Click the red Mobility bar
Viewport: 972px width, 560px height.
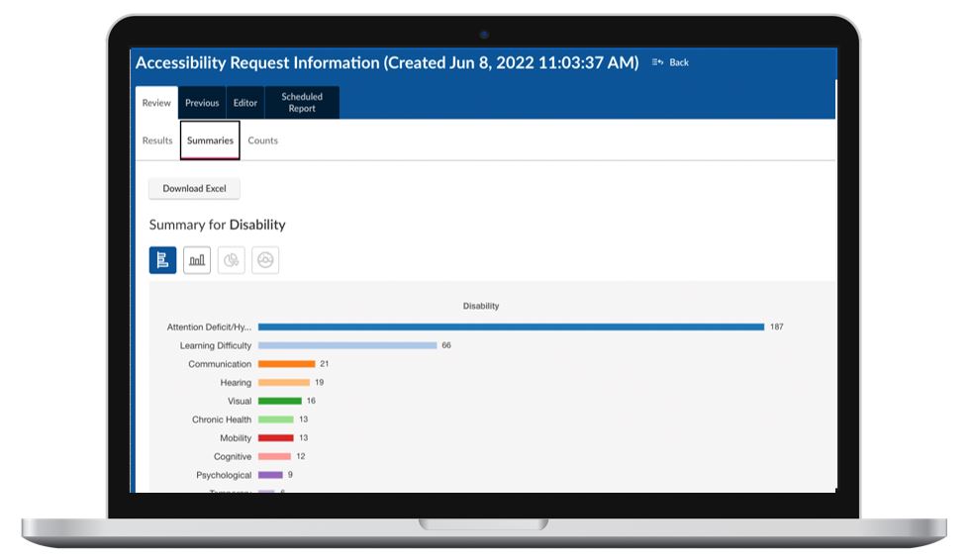[276, 437]
